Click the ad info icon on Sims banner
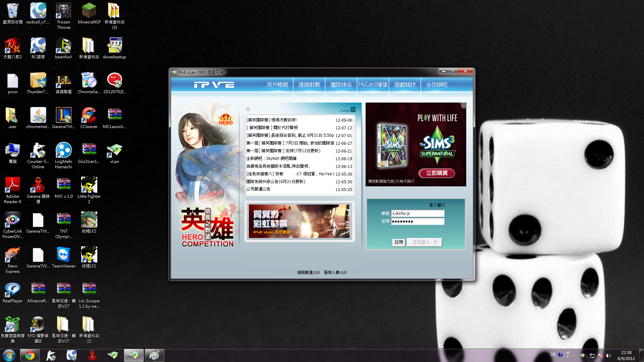This screenshot has height=362, width=644. 464,105
